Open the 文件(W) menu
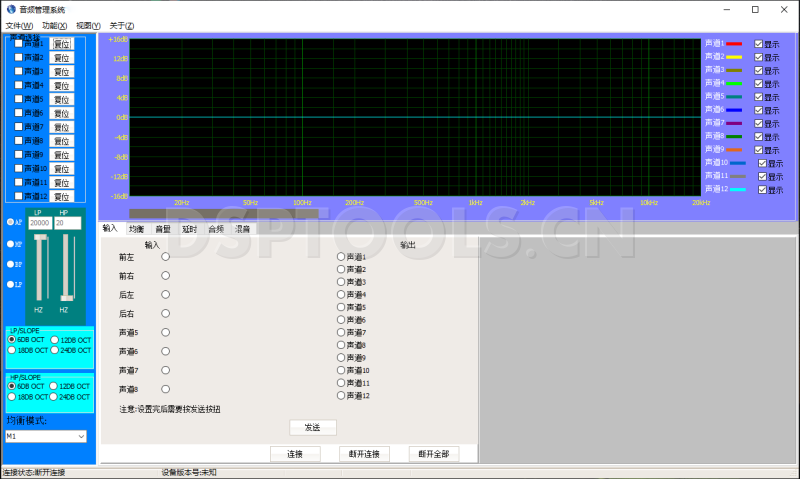 click(x=19, y=25)
